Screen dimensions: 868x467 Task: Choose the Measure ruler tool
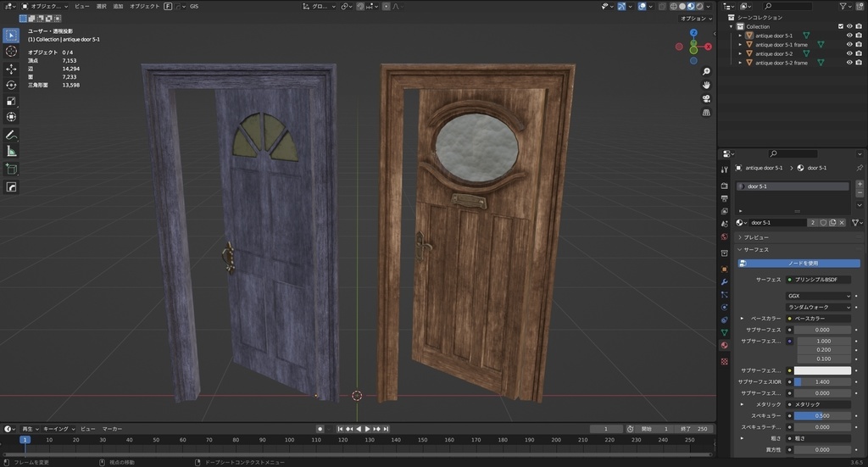(x=11, y=151)
